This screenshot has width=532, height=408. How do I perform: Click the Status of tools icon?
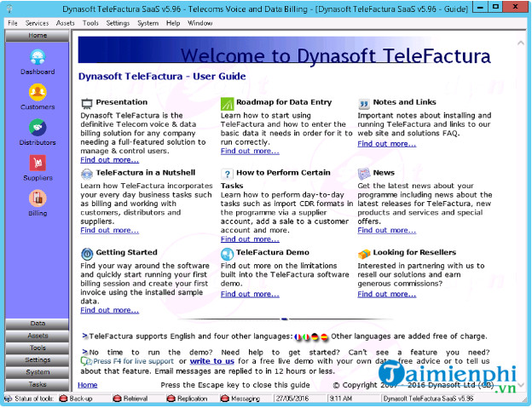coord(9,399)
